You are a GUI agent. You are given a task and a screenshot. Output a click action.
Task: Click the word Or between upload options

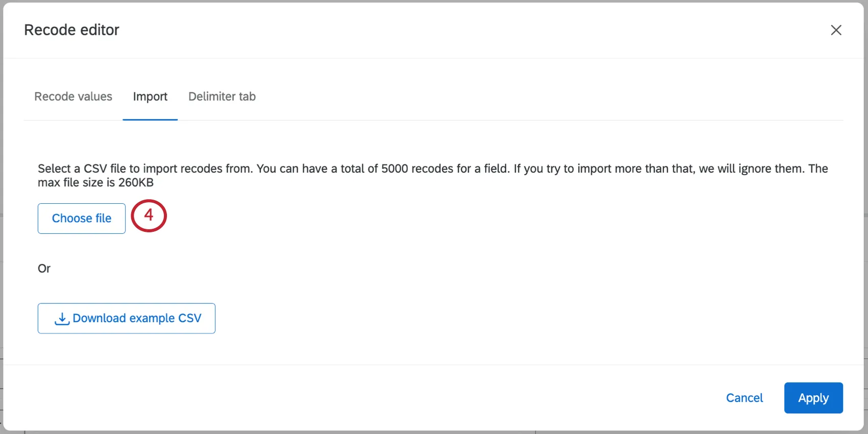point(44,268)
